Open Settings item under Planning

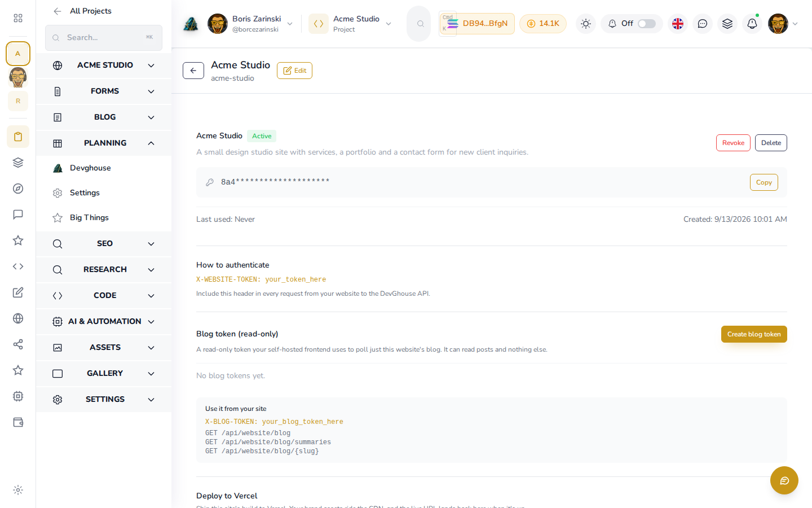[x=104, y=192]
